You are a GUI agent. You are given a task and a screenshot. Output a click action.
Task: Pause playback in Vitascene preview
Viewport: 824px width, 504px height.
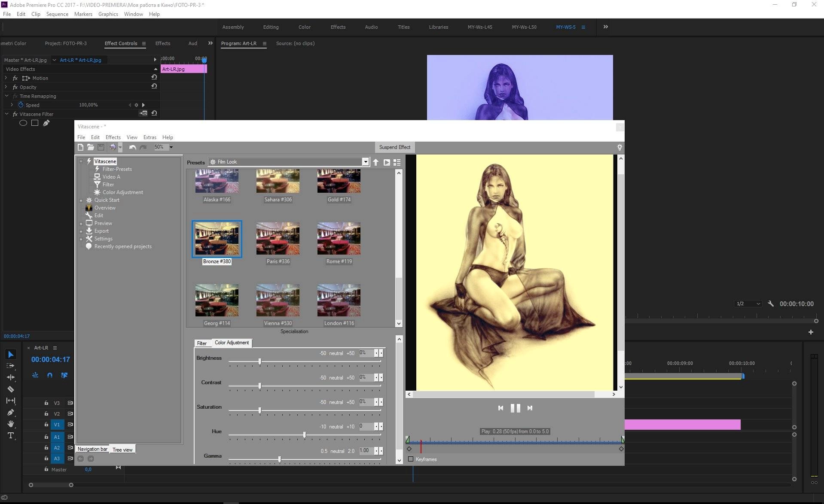[515, 408]
